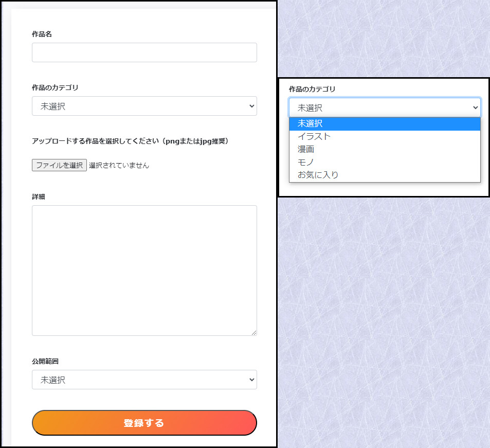Open the 公開範囲 dropdown
This screenshot has height=448, width=490.
tap(144, 380)
